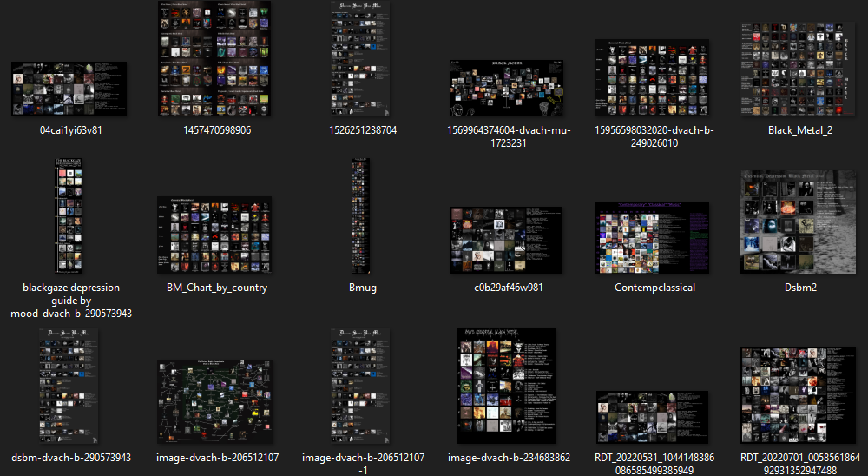Select the image-dvach-b-206512107 map thumbnail
The image size is (868, 476).
(x=214, y=402)
